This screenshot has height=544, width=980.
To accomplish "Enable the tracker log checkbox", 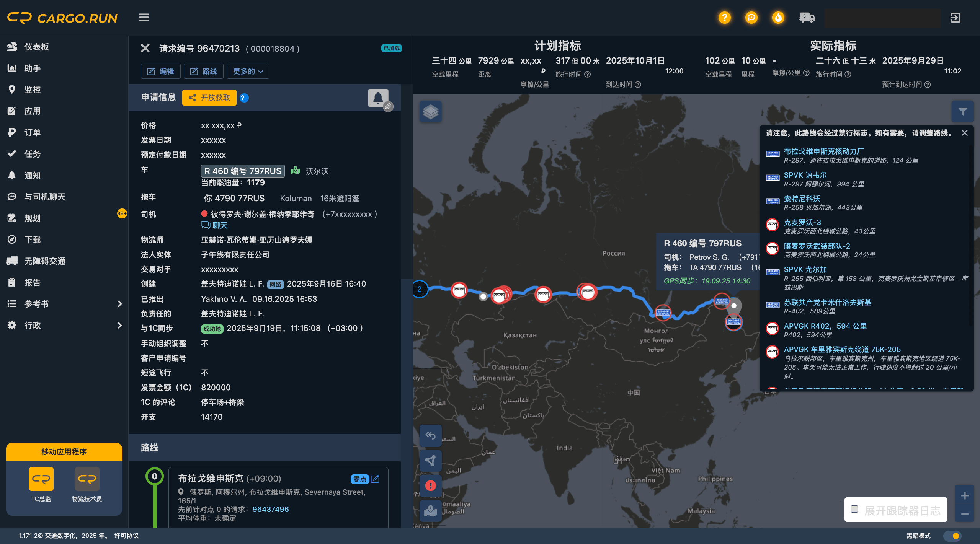I will [x=854, y=509].
